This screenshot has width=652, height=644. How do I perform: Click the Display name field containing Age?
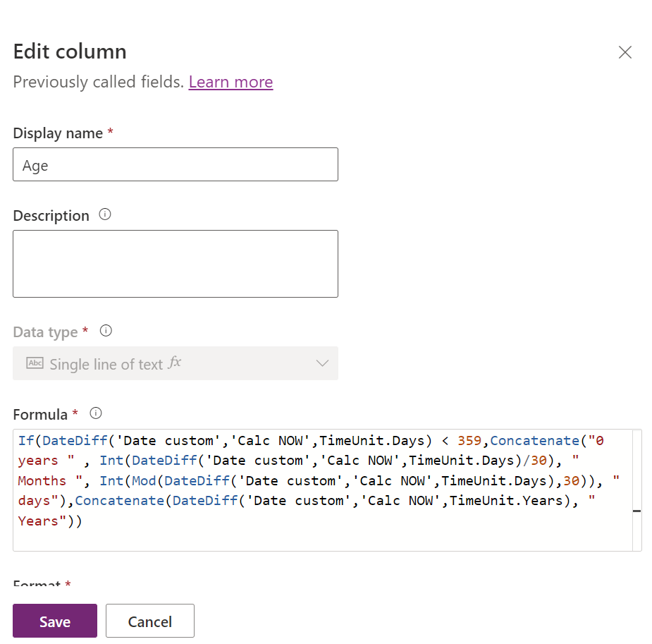click(175, 164)
